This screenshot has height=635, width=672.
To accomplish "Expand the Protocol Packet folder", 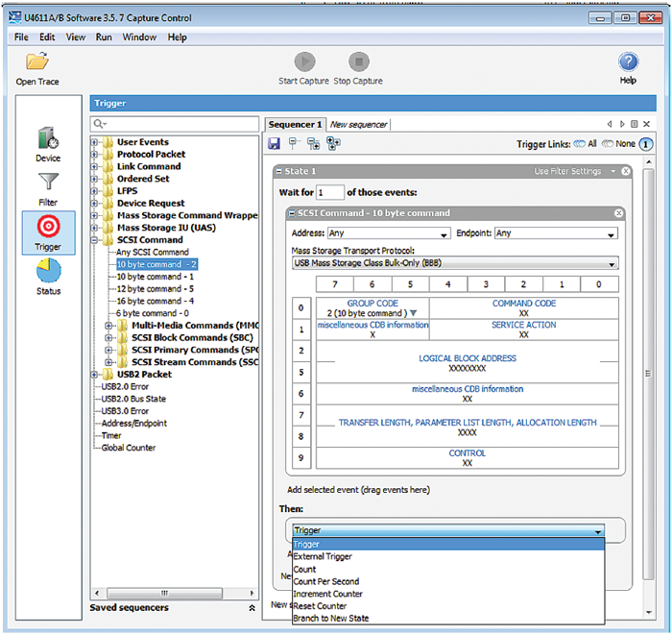I will coord(94,155).
